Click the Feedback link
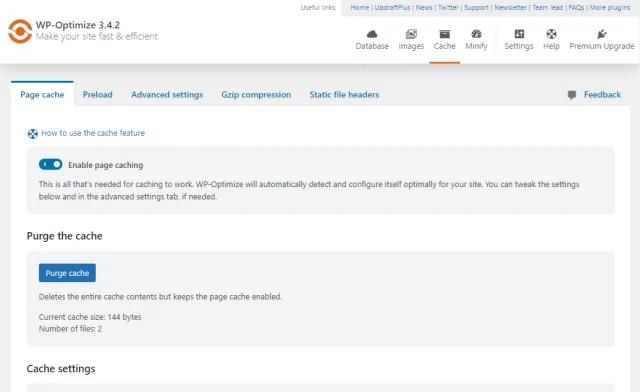640x392 pixels. [x=602, y=95]
